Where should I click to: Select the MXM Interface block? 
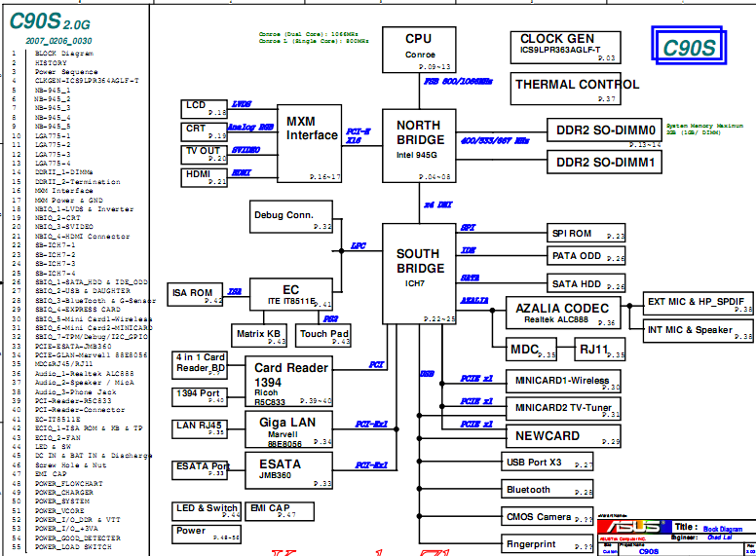coord(312,139)
